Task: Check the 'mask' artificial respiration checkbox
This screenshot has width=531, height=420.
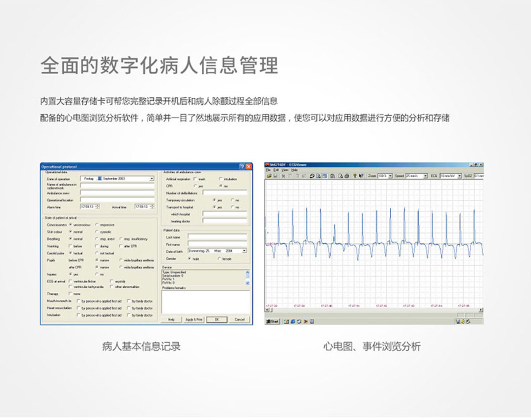Action: point(195,179)
